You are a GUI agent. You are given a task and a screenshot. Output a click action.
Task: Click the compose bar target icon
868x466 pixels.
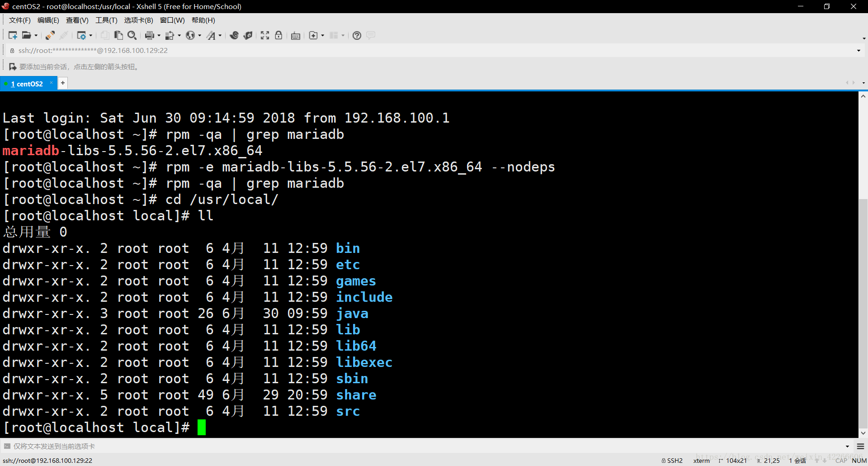7,446
